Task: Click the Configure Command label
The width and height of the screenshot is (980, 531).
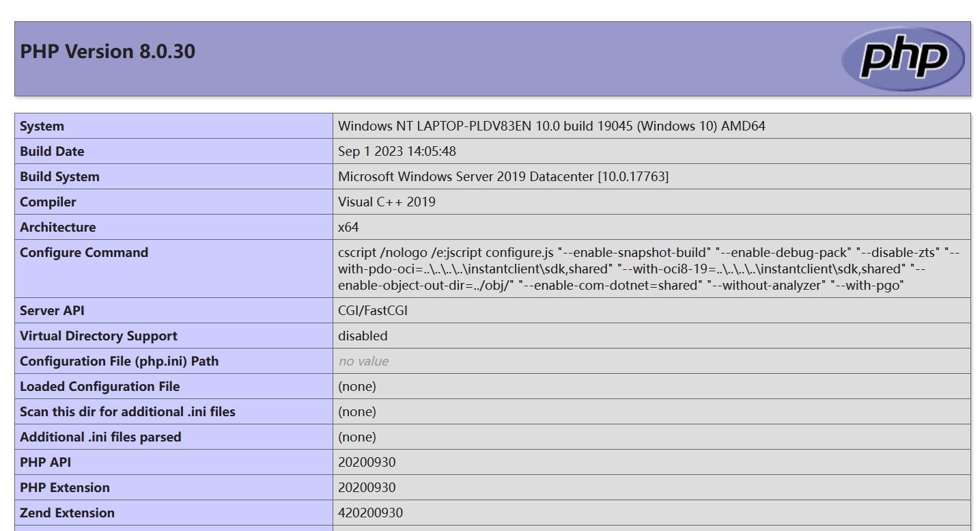Action: click(x=84, y=253)
